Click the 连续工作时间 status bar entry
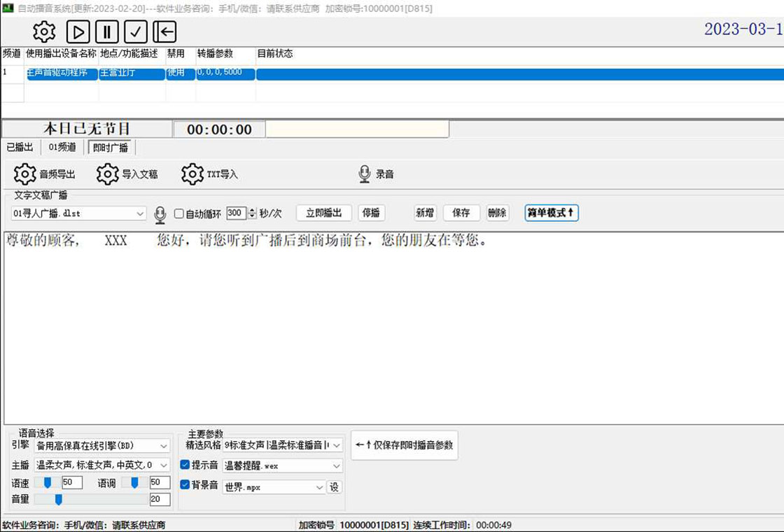Screen dimensions: 784x532 pos(463,525)
